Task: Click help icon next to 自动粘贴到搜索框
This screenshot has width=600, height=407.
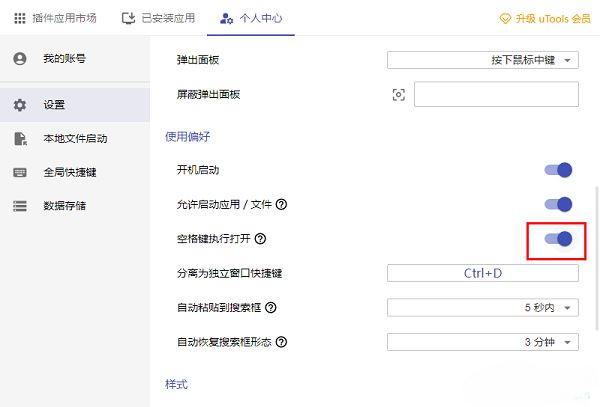Action: pyautogui.click(x=271, y=308)
